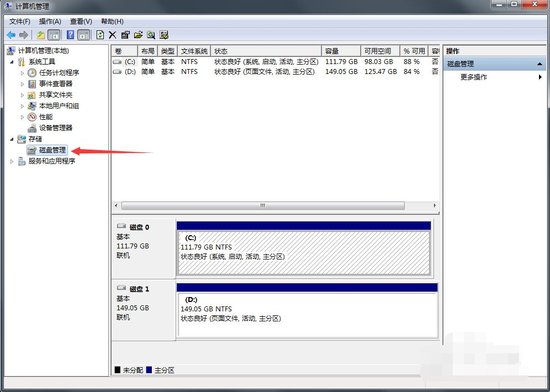The image size is (550, 392).
Task: Open the 查看(V) menu
Action: (x=81, y=22)
